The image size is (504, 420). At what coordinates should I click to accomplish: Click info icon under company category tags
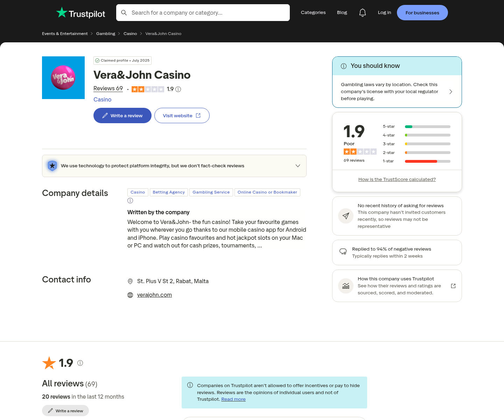coord(130,201)
